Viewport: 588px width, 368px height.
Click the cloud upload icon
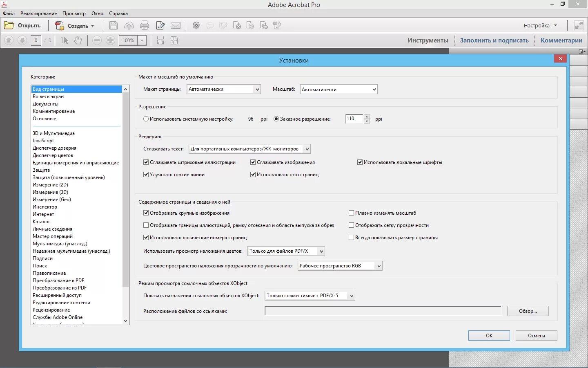(129, 25)
